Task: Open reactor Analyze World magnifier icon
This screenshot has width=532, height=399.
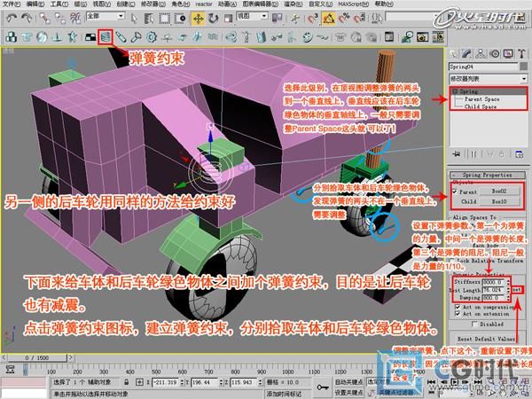Action: coord(407,36)
